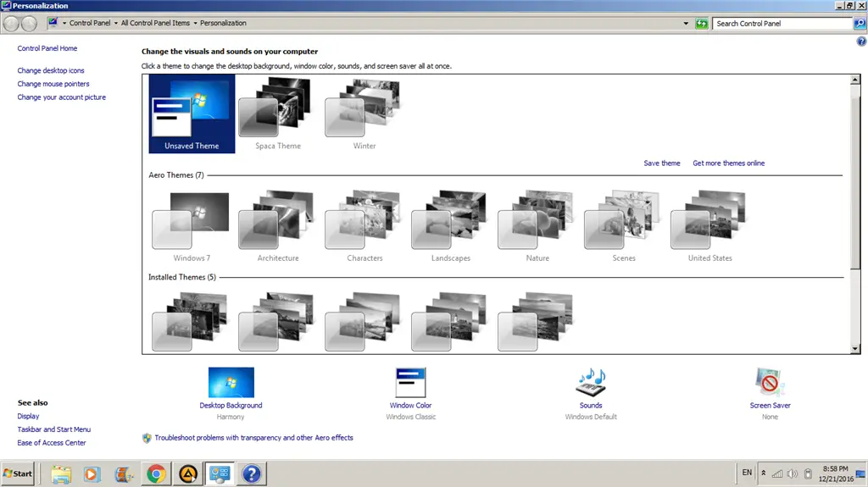Open Change your account picture link
Screen dimensions: 868x487
tap(61, 97)
